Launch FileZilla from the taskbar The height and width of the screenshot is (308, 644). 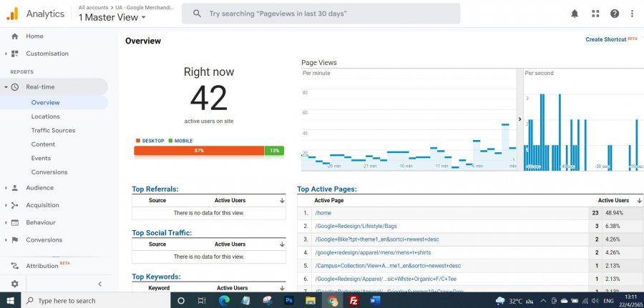click(353, 301)
